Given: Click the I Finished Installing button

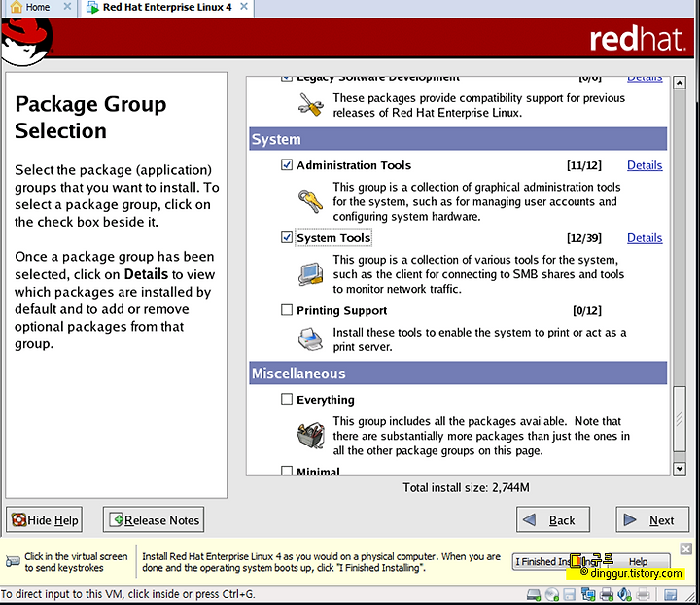Looking at the screenshot, I should (559, 561).
